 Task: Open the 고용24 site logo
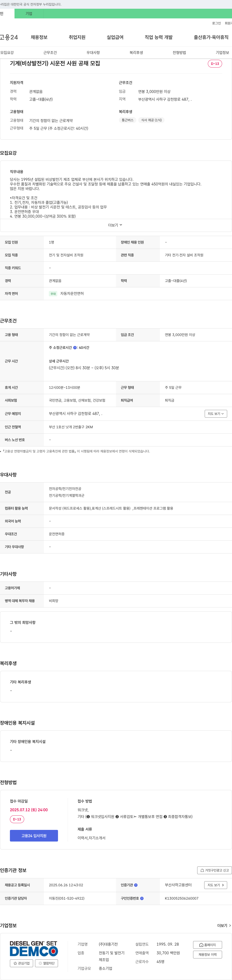[x=9, y=37]
